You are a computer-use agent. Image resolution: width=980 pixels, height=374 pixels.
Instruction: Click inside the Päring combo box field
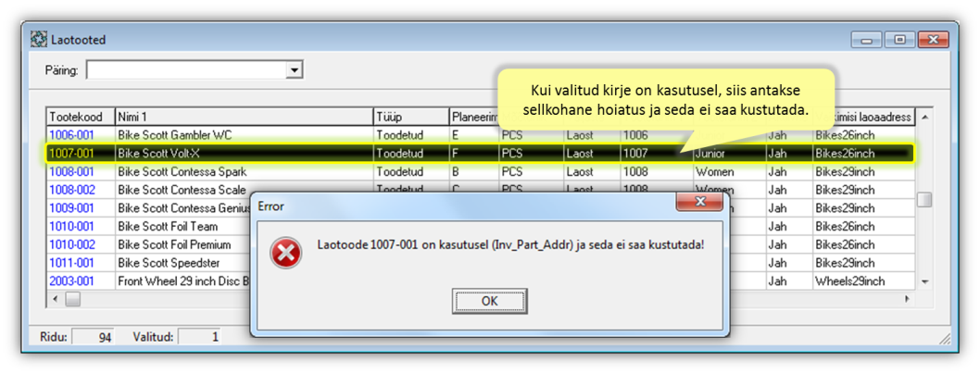click(185, 70)
